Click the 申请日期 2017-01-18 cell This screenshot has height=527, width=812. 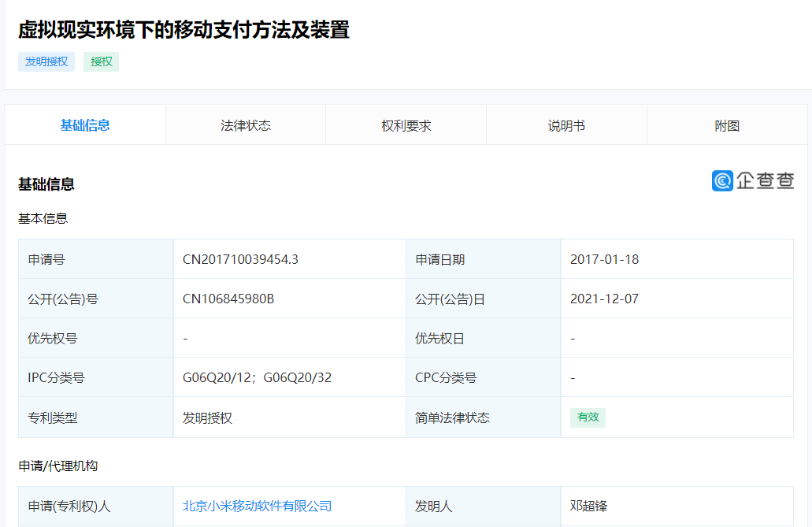point(605,258)
